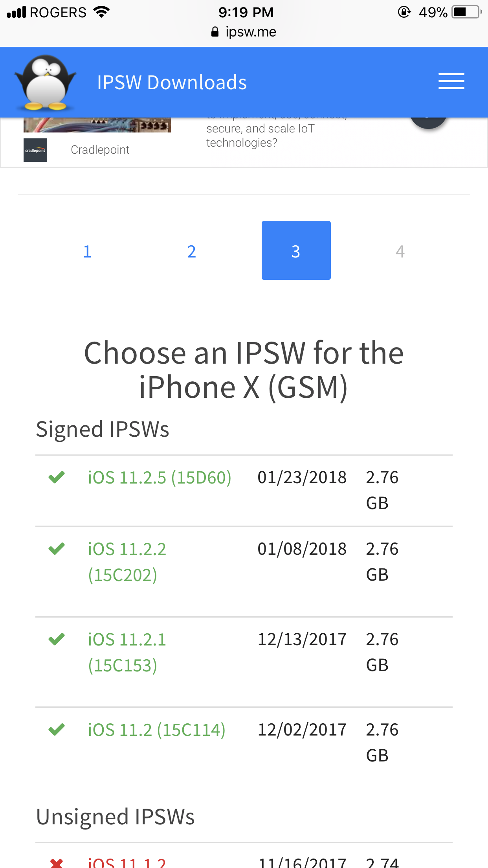
Task: Click green checkmark beside iOS 11.2 (15C114)
Action: [x=57, y=729]
